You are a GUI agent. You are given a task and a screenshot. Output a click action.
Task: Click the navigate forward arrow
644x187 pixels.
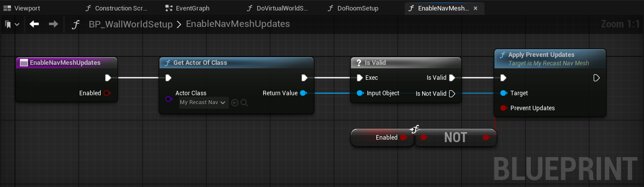click(53, 24)
